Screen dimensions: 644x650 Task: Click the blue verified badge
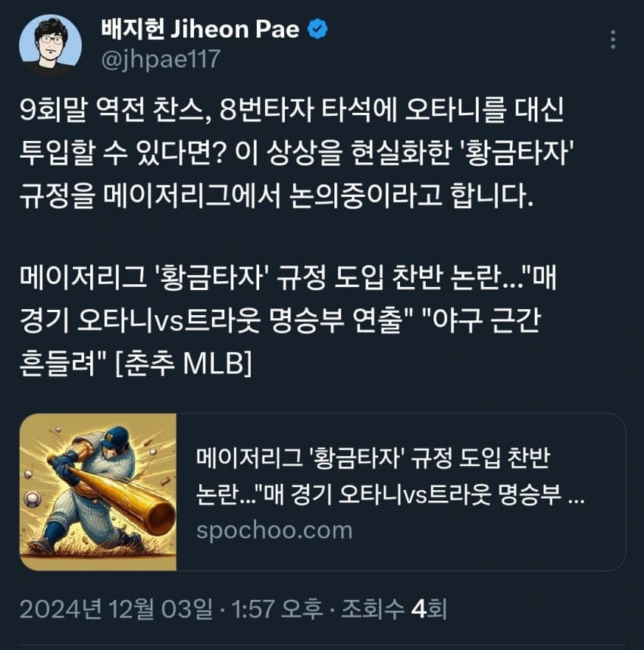coord(318,29)
